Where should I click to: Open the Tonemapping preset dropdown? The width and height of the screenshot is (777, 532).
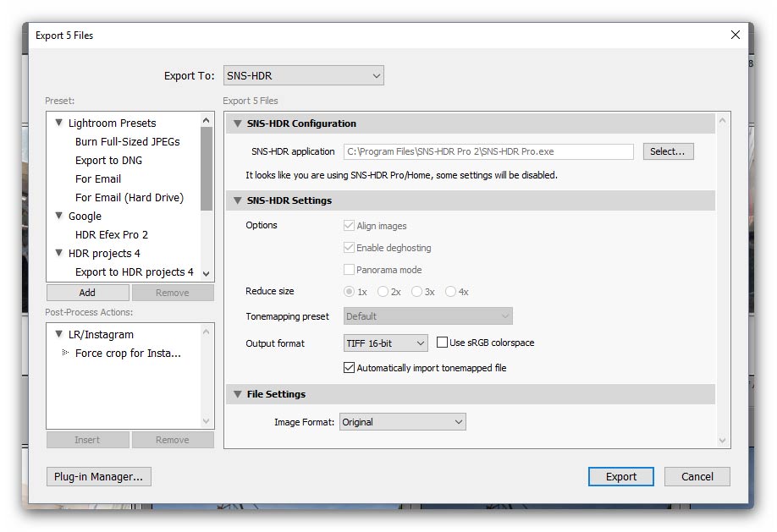(x=427, y=316)
